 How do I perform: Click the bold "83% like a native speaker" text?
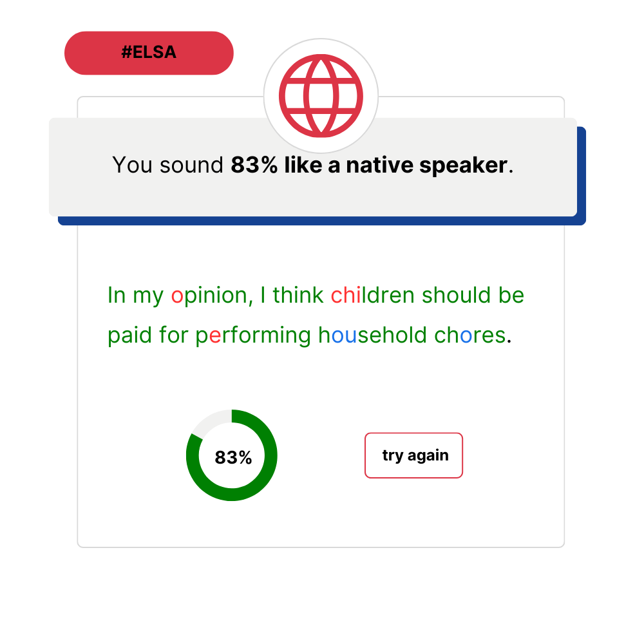tap(368, 166)
